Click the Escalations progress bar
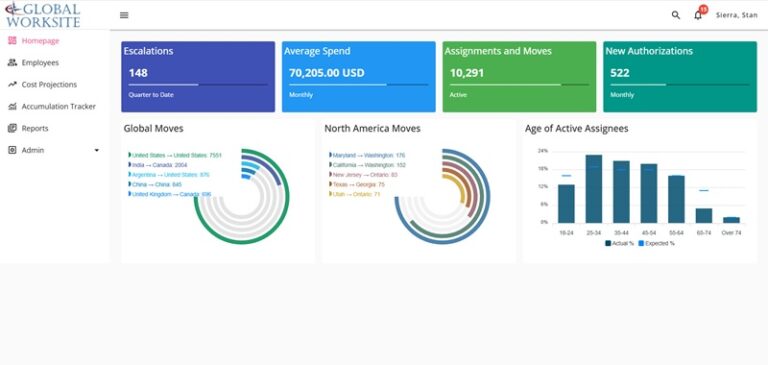Screen dimensions: 768x365 198,85
